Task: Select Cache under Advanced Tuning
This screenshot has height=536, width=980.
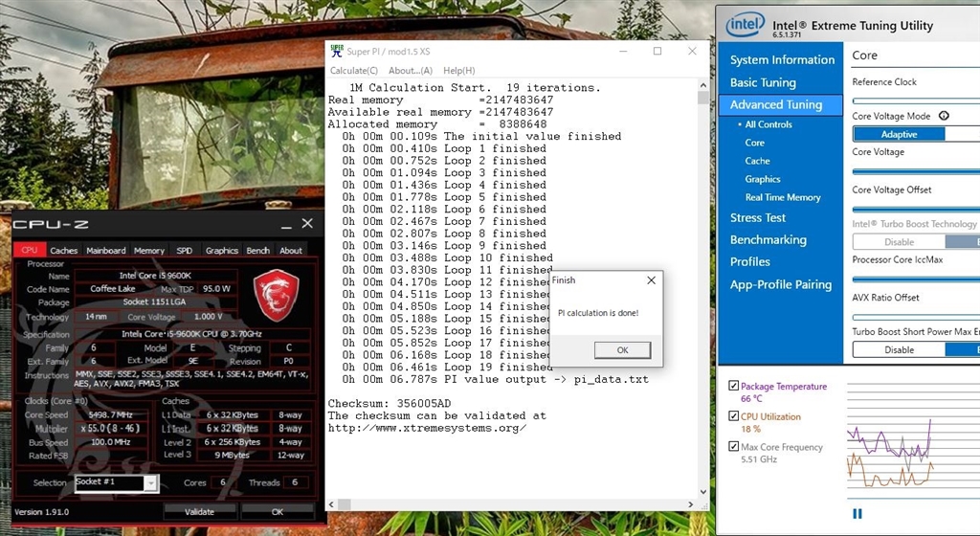Action: 757,161
